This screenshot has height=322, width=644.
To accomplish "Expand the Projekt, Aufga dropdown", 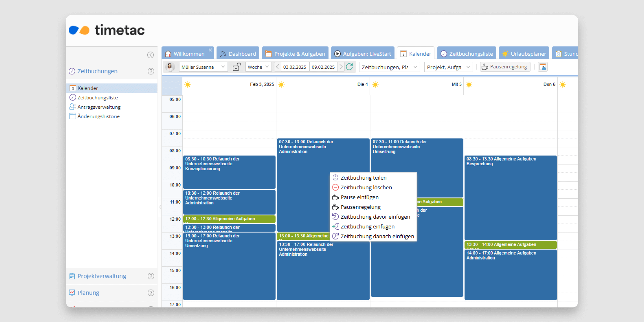I will [448, 67].
